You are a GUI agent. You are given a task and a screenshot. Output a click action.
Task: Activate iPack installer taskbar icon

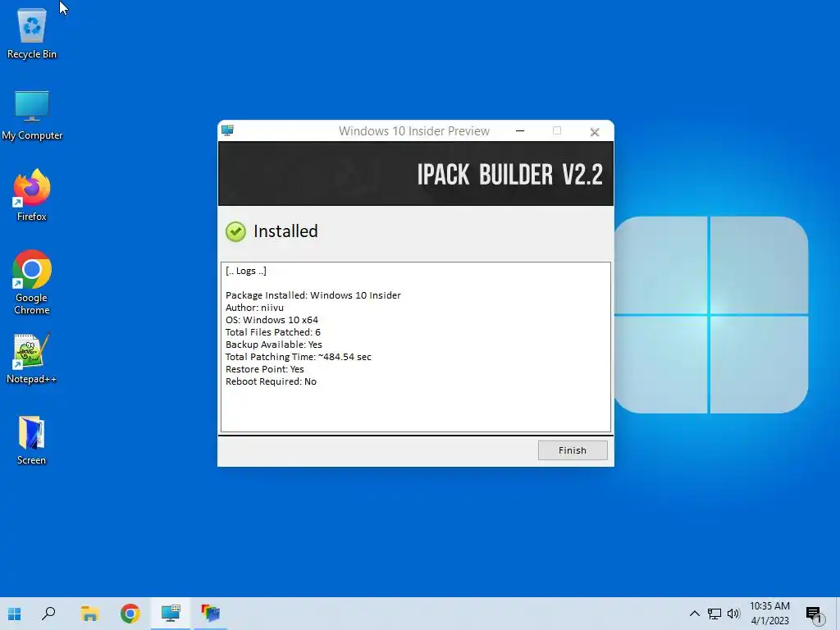[x=171, y=614]
